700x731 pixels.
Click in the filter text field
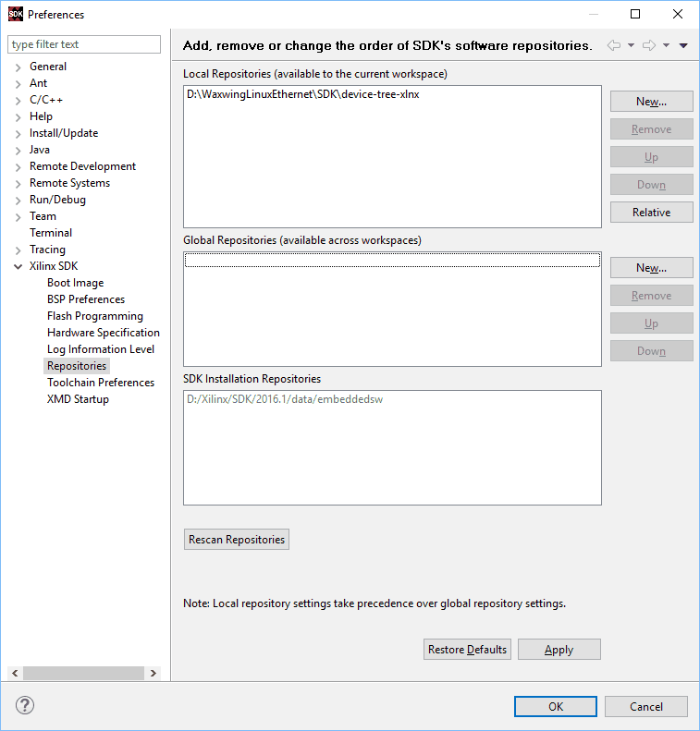point(83,44)
